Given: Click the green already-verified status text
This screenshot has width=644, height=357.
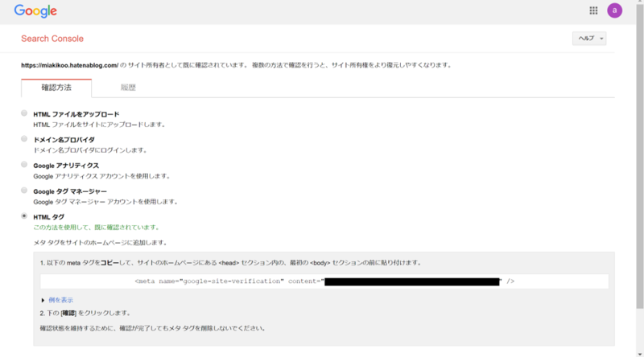Looking at the screenshot, I should tap(97, 228).
